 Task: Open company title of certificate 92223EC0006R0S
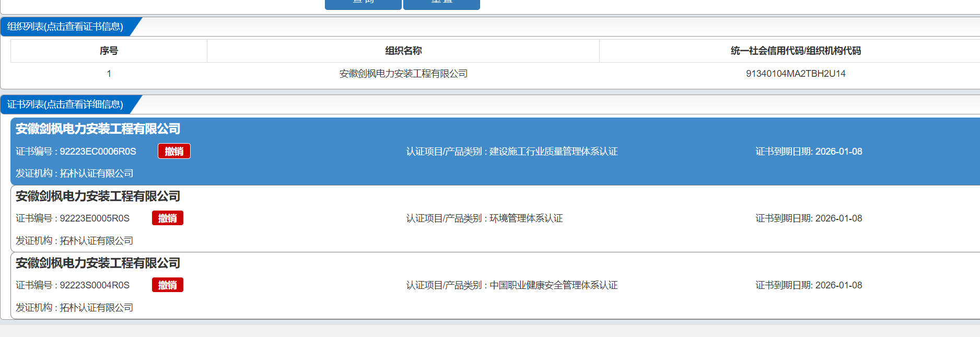click(98, 129)
